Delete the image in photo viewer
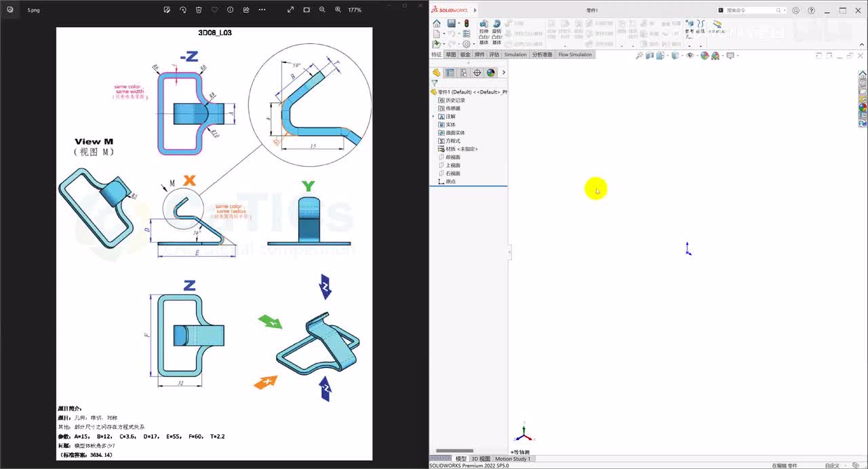Image resolution: width=868 pixels, height=469 pixels. [199, 9]
